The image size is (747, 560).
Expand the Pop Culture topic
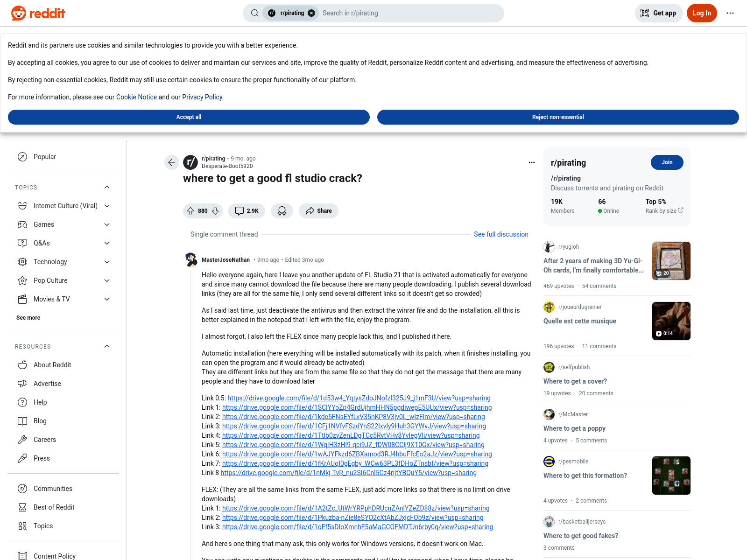click(x=107, y=280)
